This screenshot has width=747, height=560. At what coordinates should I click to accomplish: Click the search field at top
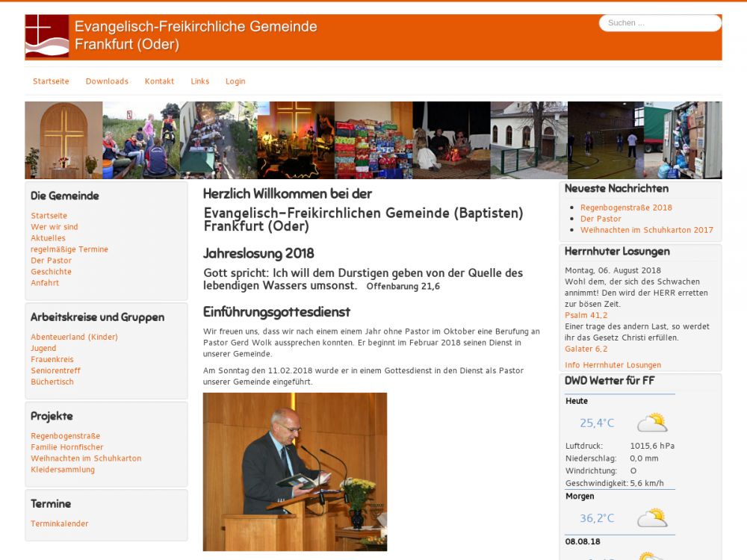(x=660, y=23)
